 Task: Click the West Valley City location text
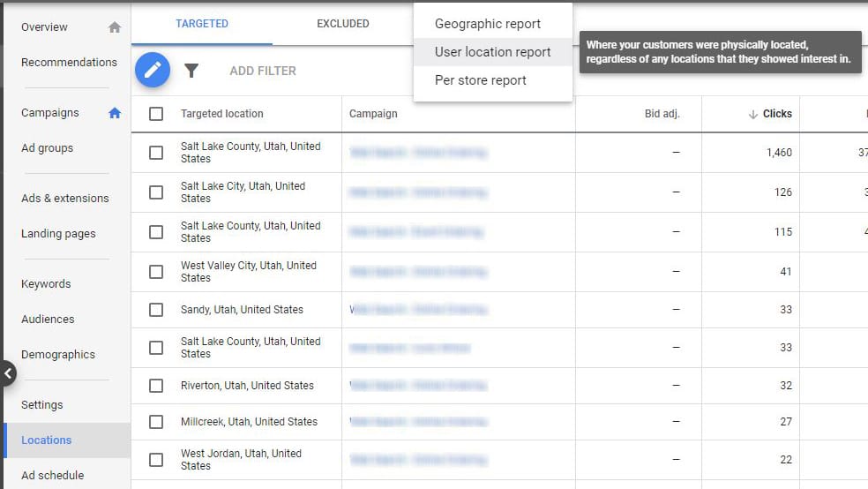[x=249, y=272]
